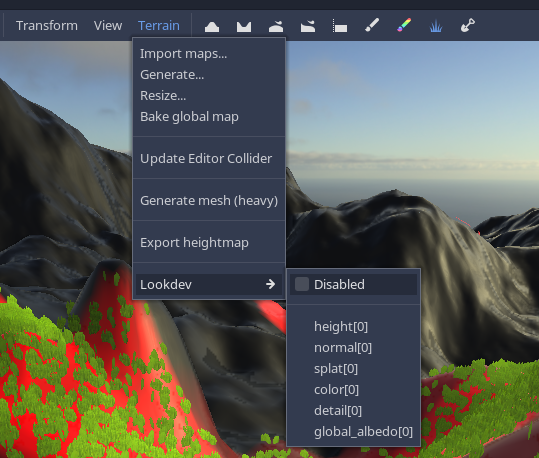Screen dimensions: 539x458
Task: Toggle the Disabled lookdev checkbox
Action: (302, 284)
